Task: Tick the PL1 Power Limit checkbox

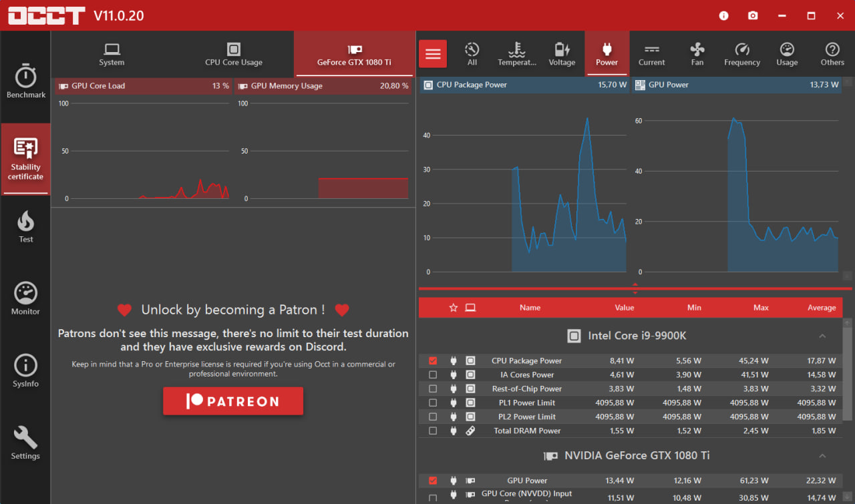Action: pyautogui.click(x=433, y=403)
